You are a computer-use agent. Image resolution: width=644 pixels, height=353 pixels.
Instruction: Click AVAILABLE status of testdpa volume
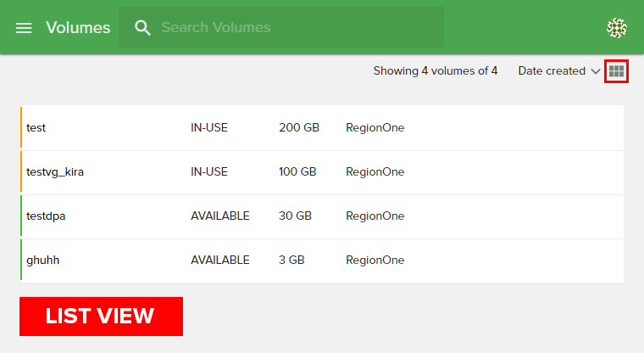pyautogui.click(x=220, y=216)
